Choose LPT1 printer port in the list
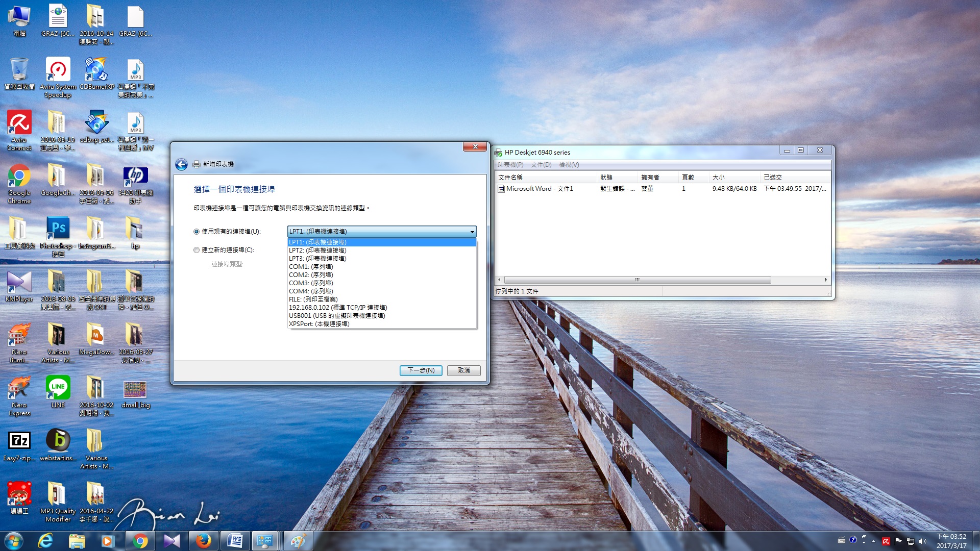Screen dimensions: 980x551 tap(382, 242)
